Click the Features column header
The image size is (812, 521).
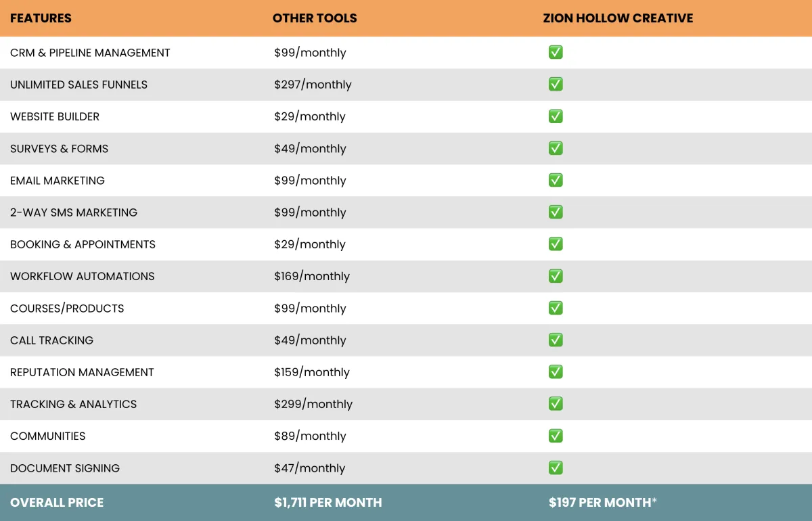(41, 18)
